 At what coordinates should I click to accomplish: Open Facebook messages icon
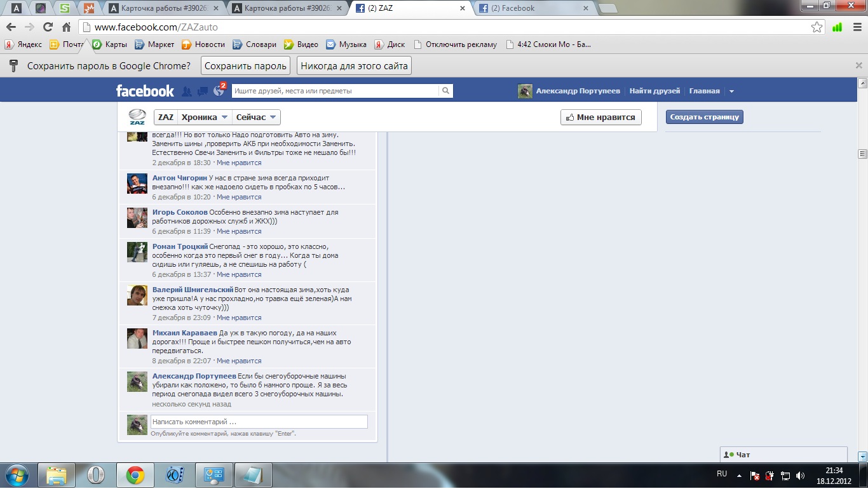click(203, 91)
